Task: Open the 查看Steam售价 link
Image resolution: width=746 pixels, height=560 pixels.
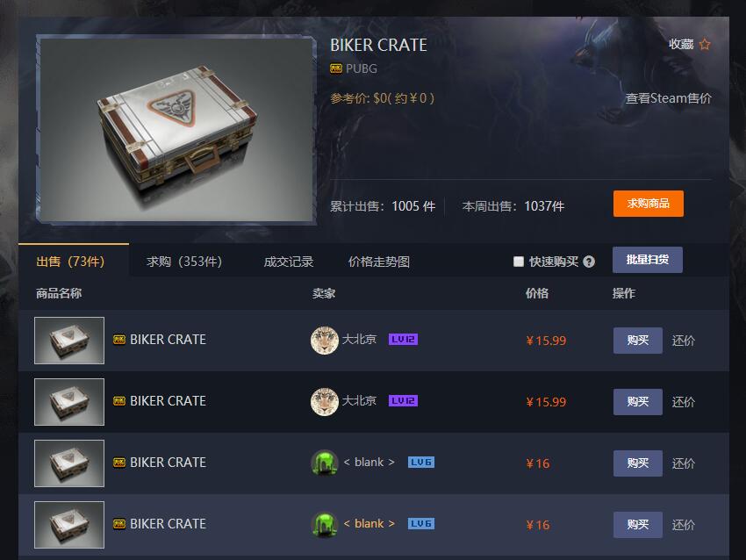Action: pos(669,98)
